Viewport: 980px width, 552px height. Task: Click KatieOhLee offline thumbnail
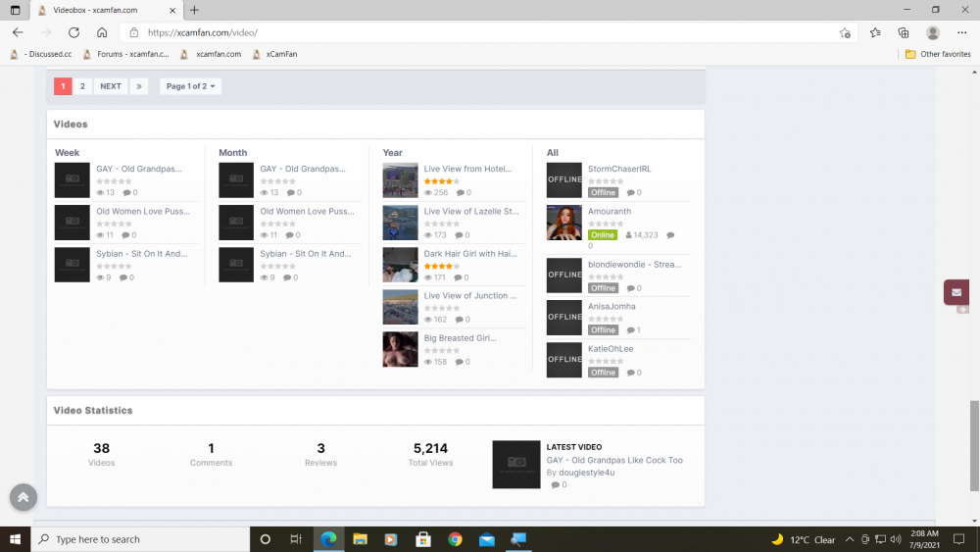(563, 360)
